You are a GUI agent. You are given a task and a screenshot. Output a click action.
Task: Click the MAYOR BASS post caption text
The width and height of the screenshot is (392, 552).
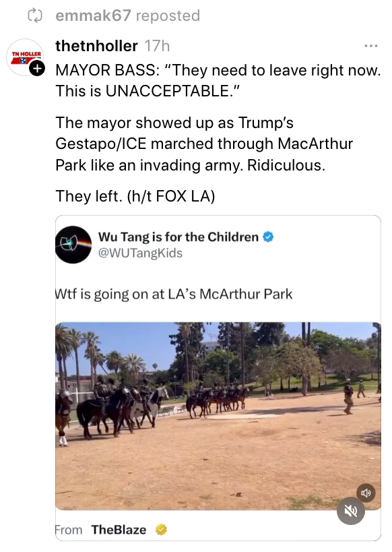[x=218, y=81]
